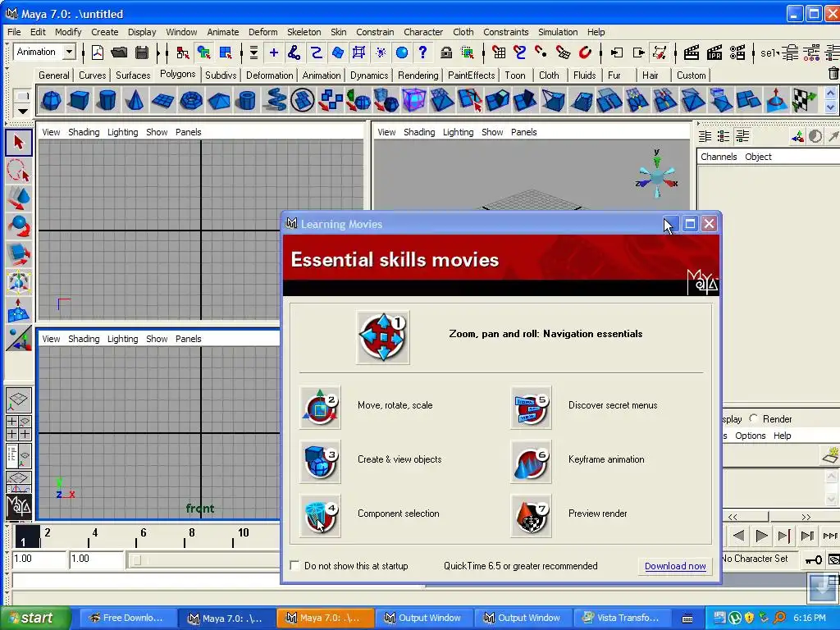840x630 pixels.
Task: Play the Discover secret menus movie icon
Action: tap(531, 407)
